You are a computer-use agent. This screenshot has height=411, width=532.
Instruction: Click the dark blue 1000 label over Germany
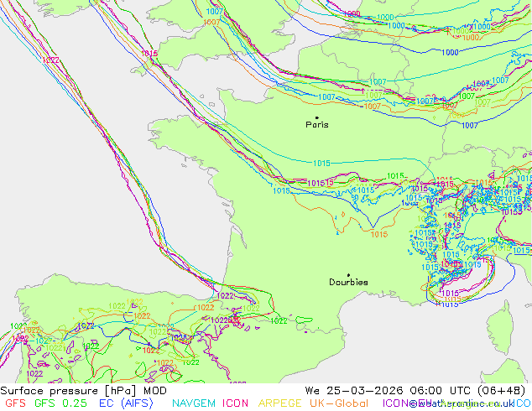[x=450, y=53]
